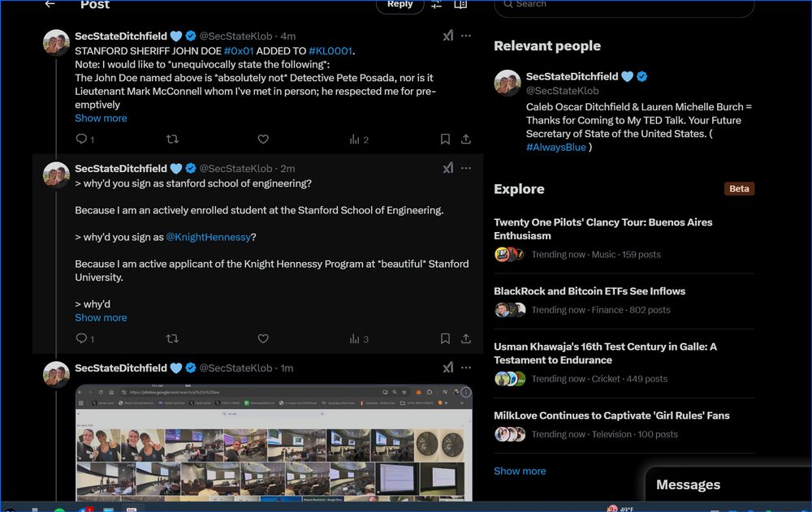The height and width of the screenshot is (512, 812).
Task: Repost the 2m Stanford School post
Action: tap(172, 338)
